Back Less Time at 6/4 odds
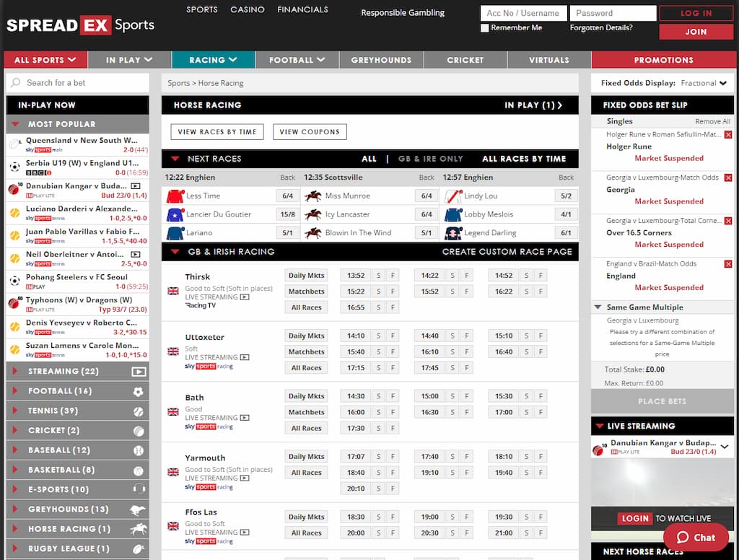 tap(287, 196)
